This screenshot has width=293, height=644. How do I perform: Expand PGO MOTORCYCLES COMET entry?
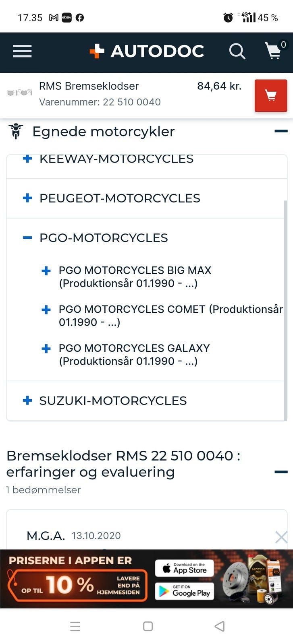(x=46, y=310)
